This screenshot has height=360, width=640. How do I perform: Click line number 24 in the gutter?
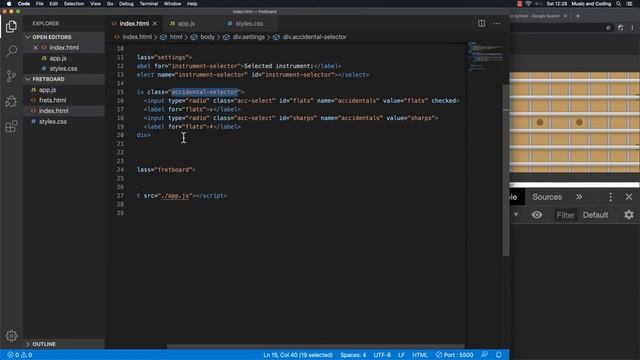point(120,169)
